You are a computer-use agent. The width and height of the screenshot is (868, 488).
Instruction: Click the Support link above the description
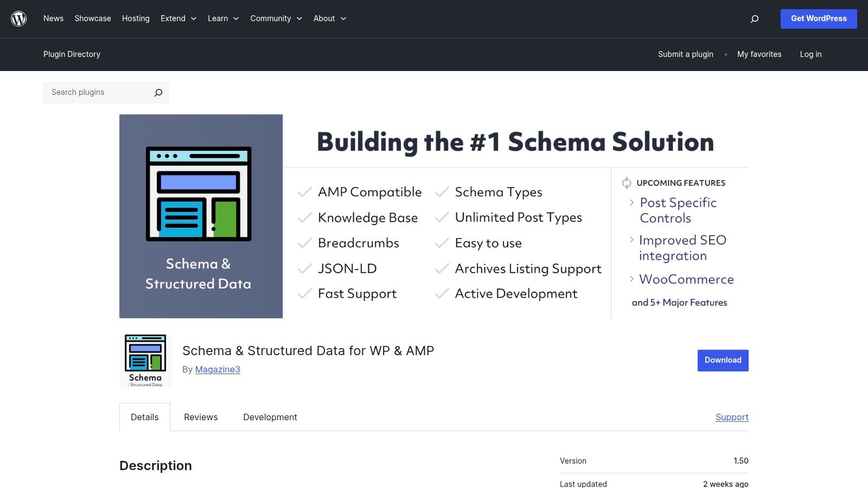[x=732, y=417]
